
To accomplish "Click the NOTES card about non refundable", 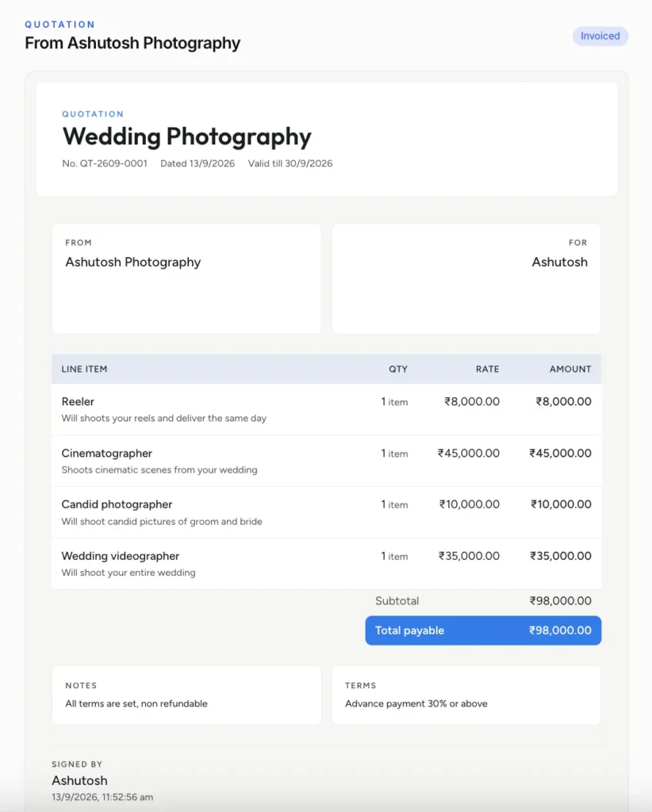I will click(186, 695).
